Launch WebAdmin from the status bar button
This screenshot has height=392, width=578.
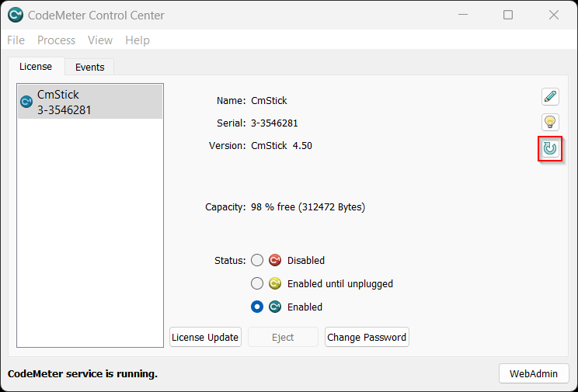click(533, 373)
